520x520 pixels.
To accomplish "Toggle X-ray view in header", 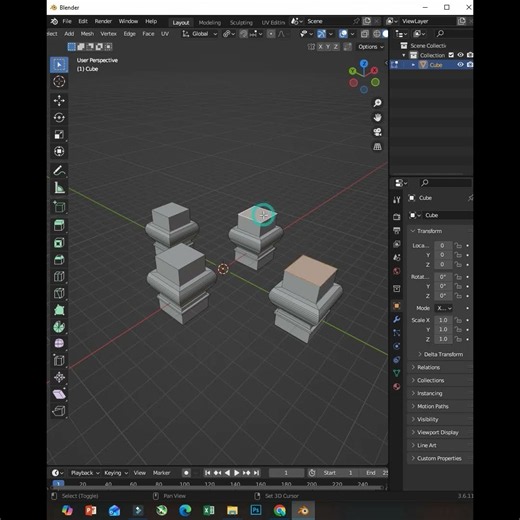I will tap(365, 34).
